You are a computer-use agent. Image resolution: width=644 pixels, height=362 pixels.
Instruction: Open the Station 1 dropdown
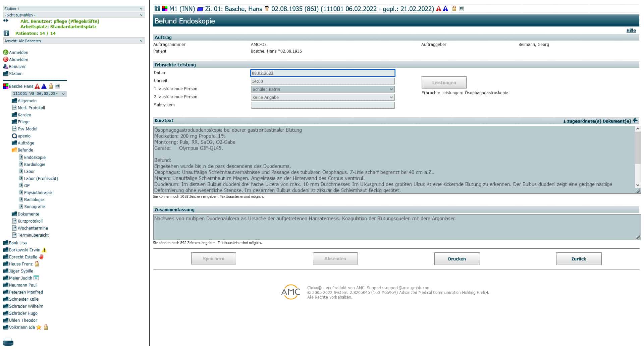click(x=73, y=9)
